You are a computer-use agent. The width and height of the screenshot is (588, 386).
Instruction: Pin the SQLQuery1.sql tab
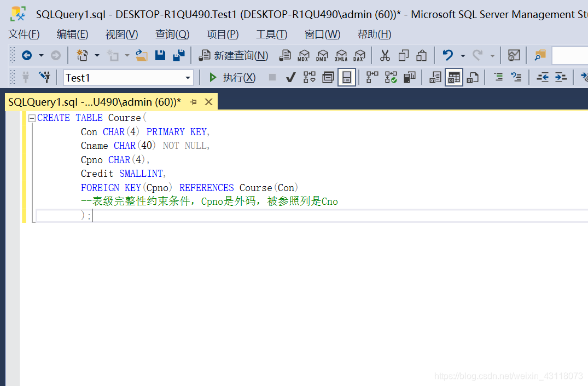pyautogui.click(x=194, y=102)
